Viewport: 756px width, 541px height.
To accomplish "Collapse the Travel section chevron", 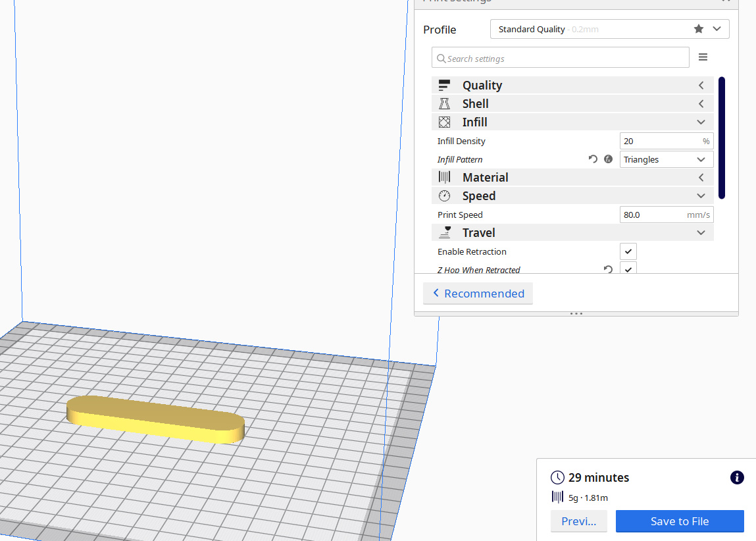I will click(x=701, y=233).
